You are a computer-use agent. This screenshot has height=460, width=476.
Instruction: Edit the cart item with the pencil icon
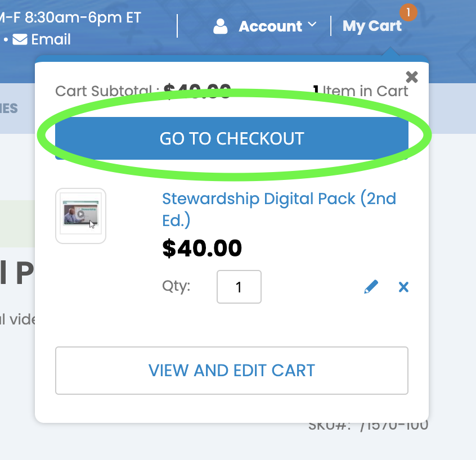click(x=371, y=287)
